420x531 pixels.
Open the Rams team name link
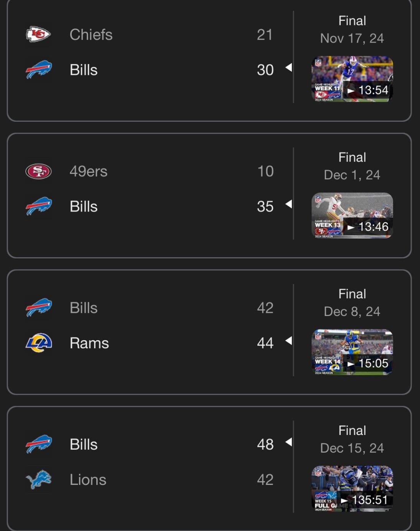coord(89,343)
